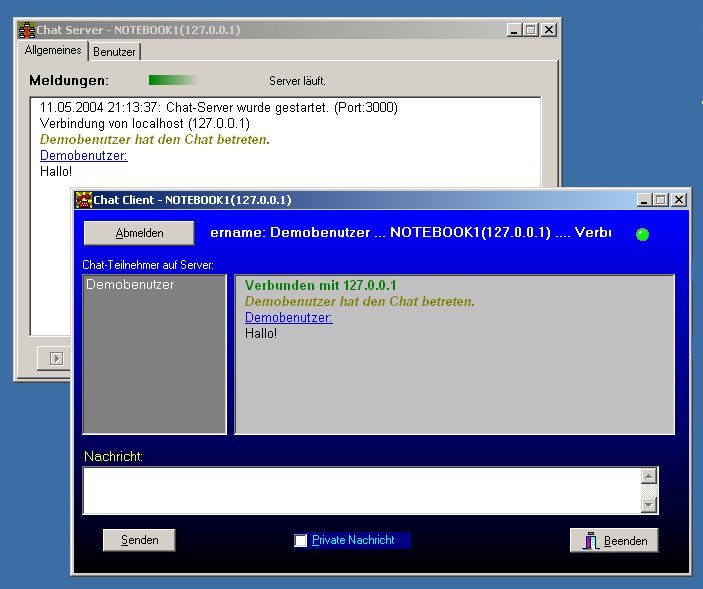Click Demobenutzer link in server messages
Image resolution: width=703 pixels, height=589 pixels.
click(83, 155)
